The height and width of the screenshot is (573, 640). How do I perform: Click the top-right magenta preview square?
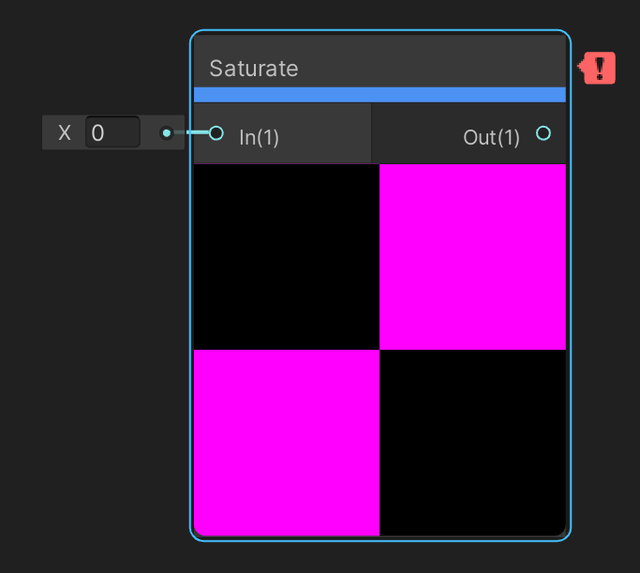pos(472,256)
